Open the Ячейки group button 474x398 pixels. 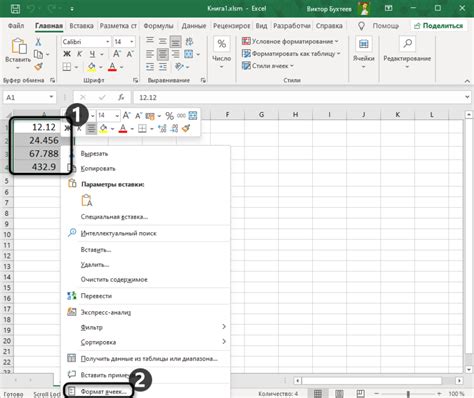point(364,53)
